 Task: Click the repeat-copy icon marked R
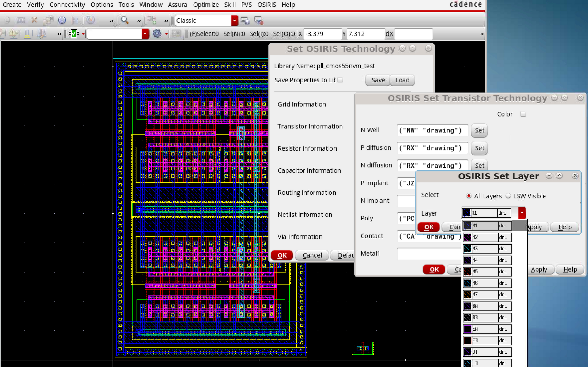48,20
